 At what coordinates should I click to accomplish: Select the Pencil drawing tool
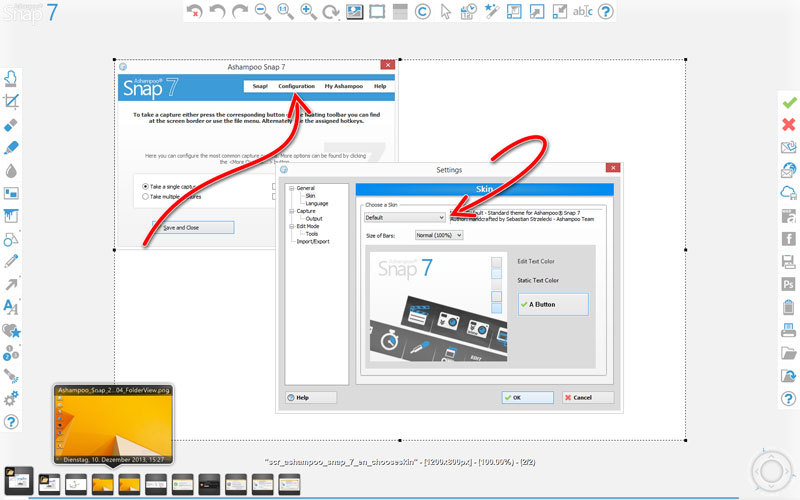pyautogui.click(x=11, y=261)
